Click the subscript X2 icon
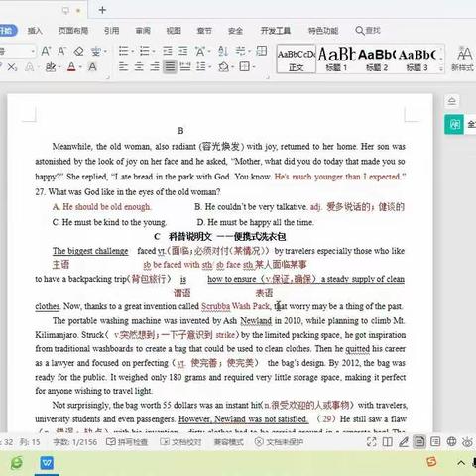 pos(12,67)
